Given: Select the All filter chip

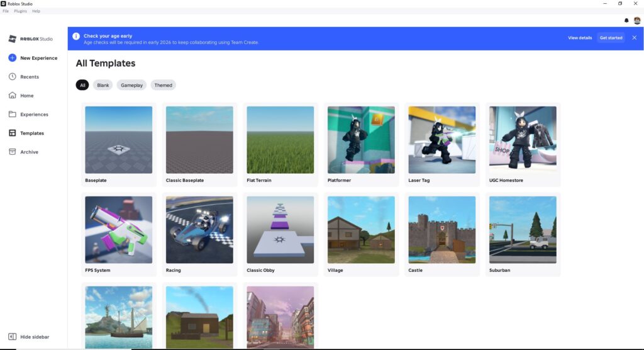Looking at the screenshot, I should point(82,85).
